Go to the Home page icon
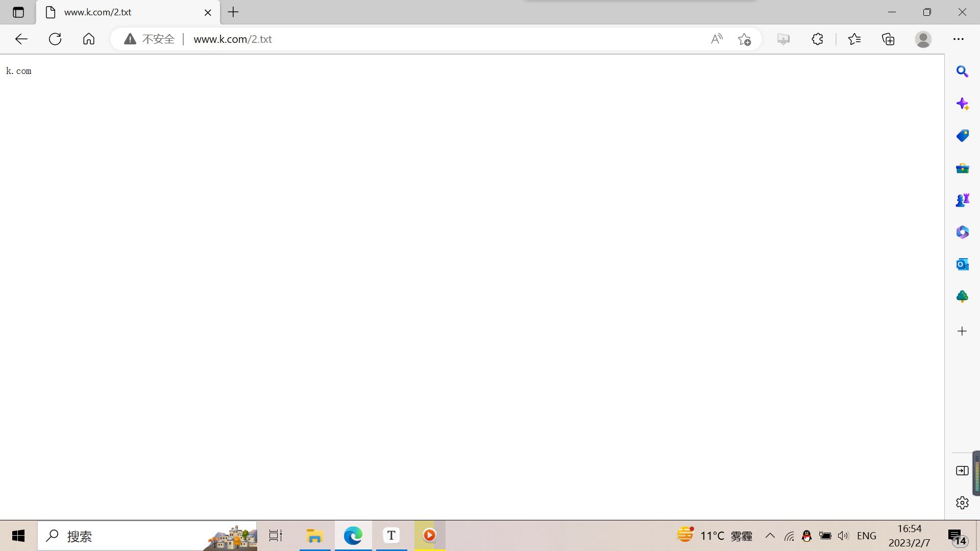The image size is (980, 551). click(89, 39)
